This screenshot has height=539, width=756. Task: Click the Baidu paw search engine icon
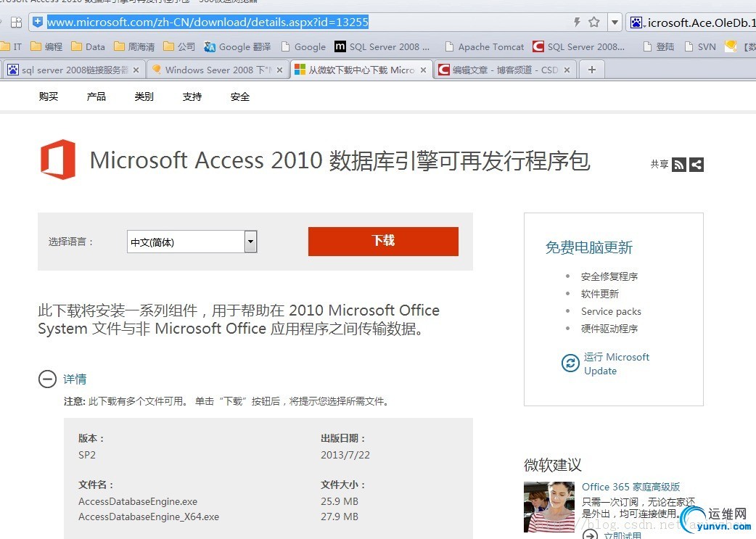[636, 22]
